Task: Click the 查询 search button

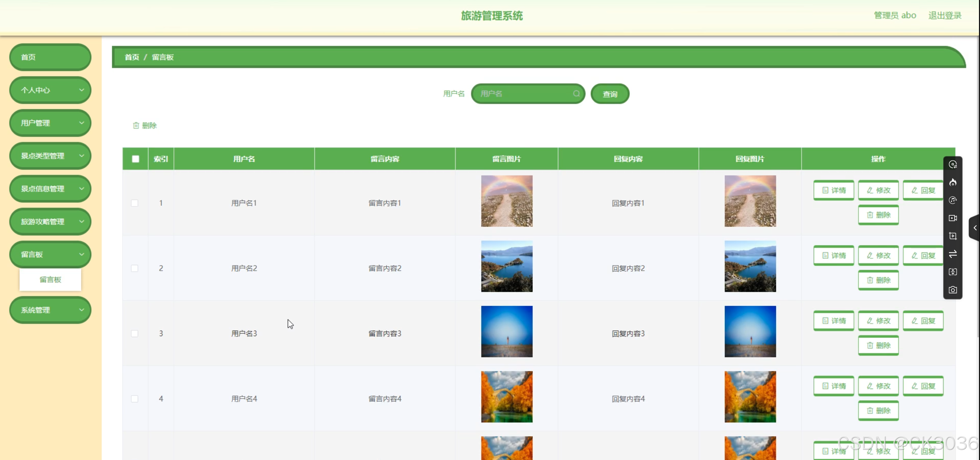Action: point(610,94)
